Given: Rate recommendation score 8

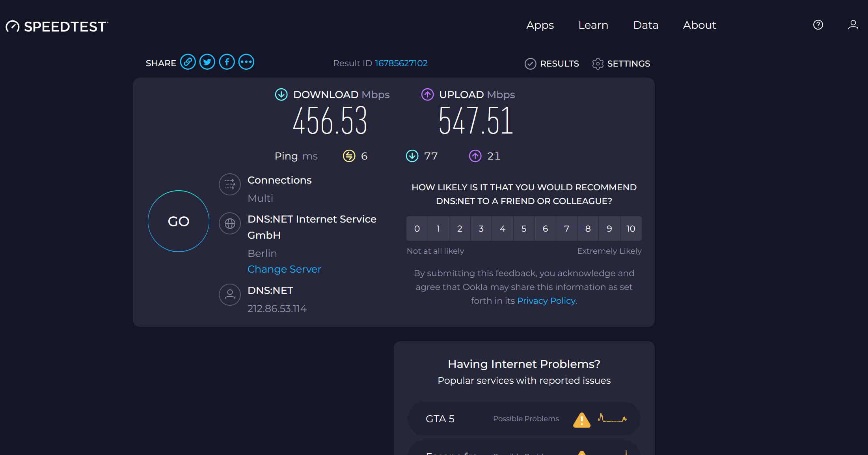Looking at the screenshot, I should pyautogui.click(x=588, y=228).
